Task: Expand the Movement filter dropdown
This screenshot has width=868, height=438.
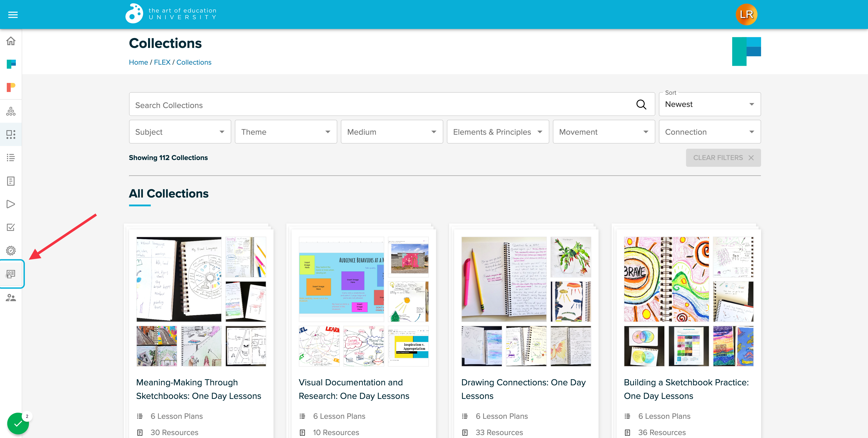Action: click(604, 132)
